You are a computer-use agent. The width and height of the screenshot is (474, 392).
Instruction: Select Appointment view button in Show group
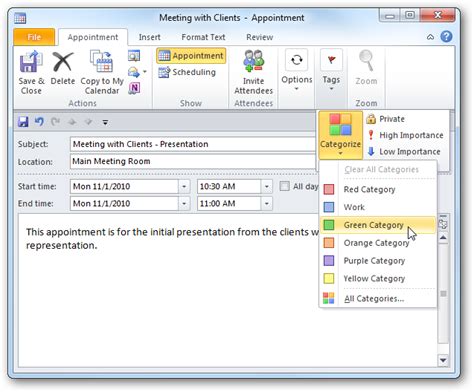191,56
